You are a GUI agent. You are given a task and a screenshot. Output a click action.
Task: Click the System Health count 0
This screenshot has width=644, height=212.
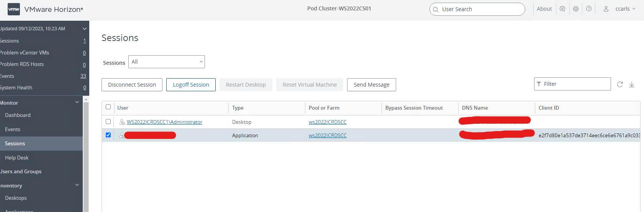85,88
